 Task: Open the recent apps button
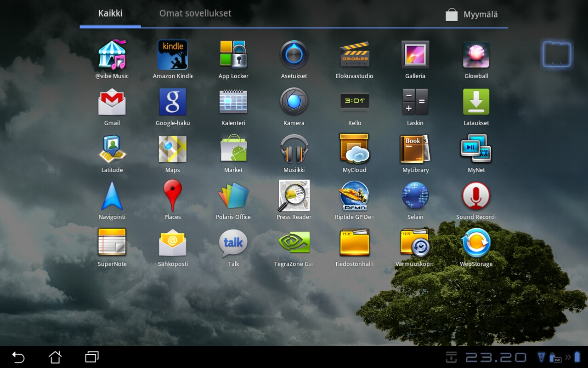[x=92, y=357]
